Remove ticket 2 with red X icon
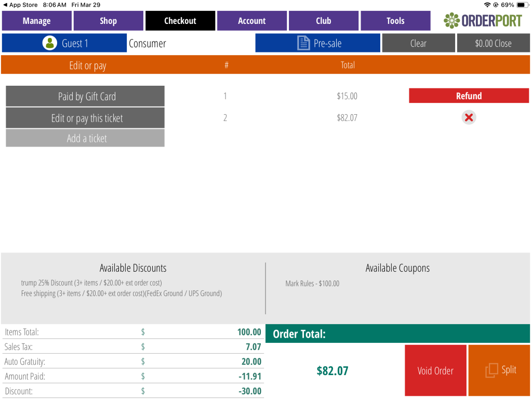532x399 pixels. [469, 117]
